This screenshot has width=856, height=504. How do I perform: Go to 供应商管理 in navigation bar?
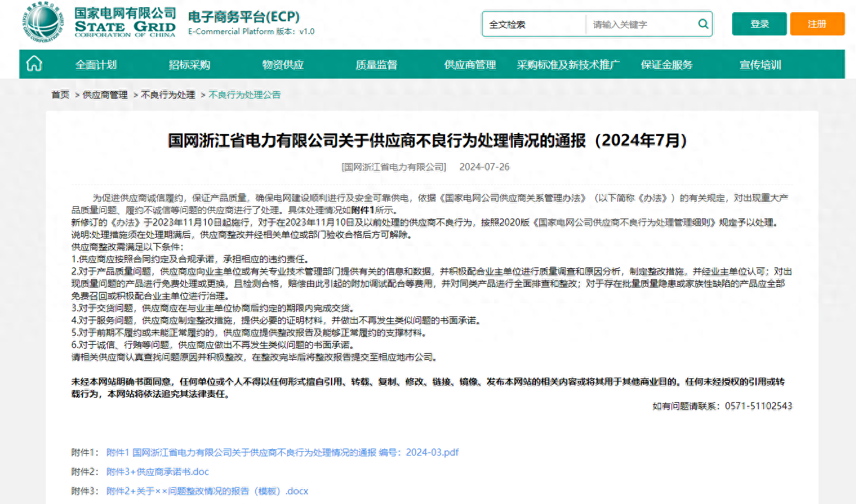tap(470, 64)
